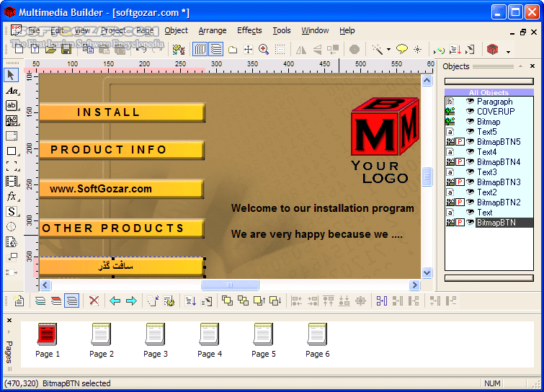Go to previous page with left arrow
The height and width of the screenshot is (392, 544).
(x=115, y=300)
